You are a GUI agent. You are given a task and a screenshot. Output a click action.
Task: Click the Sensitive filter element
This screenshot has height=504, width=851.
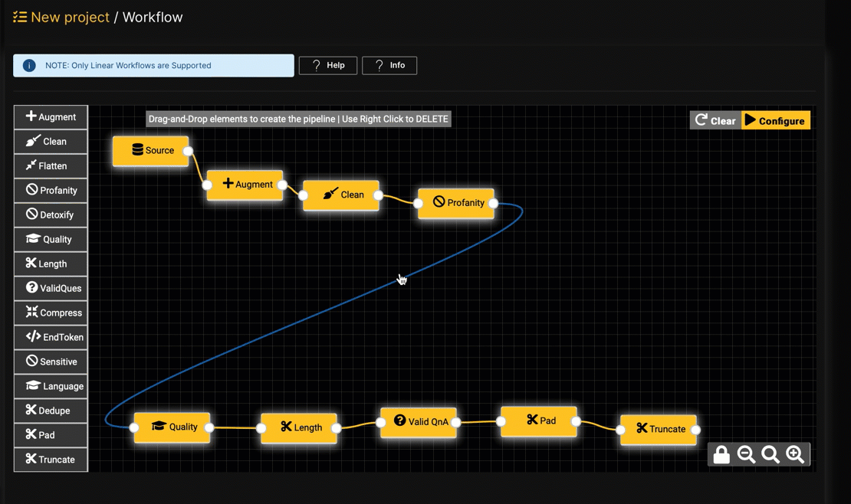pyautogui.click(x=51, y=362)
